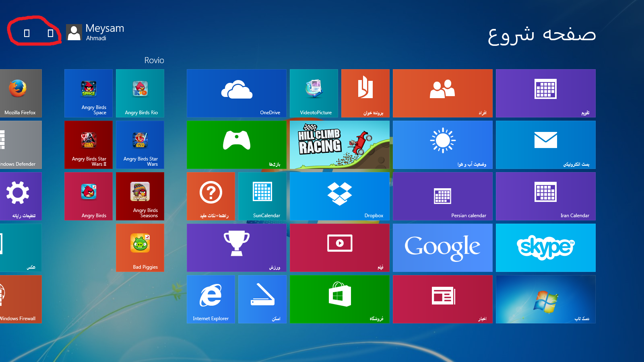644x362 pixels.
Task: Open Internet Explorer
Action: [211, 299]
